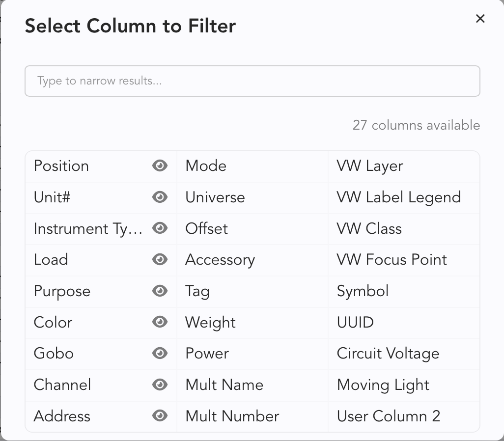
Task: Select the Mode column
Action: click(x=206, y=166)
